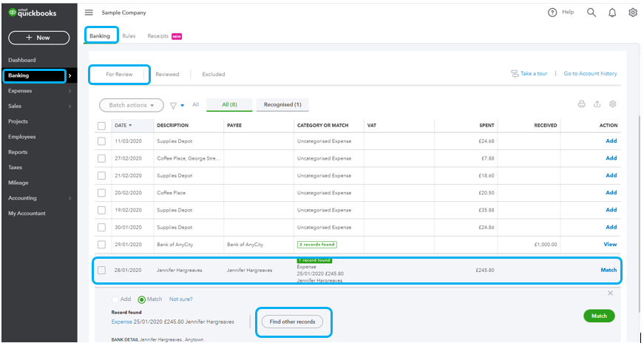Image resolution: width=644 pixels, height=346 pixels.
Task: Open the Expense record link
Action: click(121, 322)
